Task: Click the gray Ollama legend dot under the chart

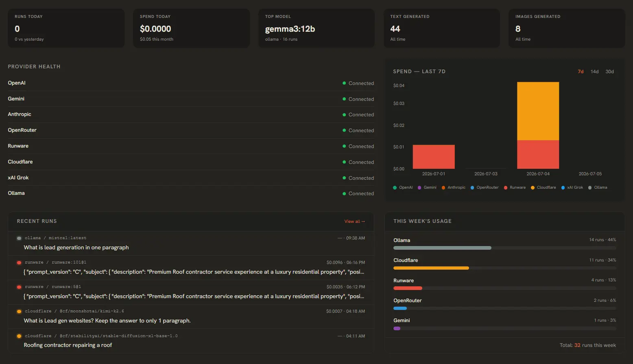Action: pos(590,187)
